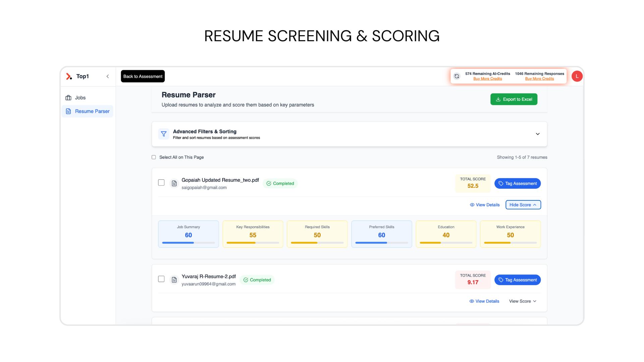
Task: Tick the checkbox for Gopaiah Updated Resume
Action: coord(161,183)
